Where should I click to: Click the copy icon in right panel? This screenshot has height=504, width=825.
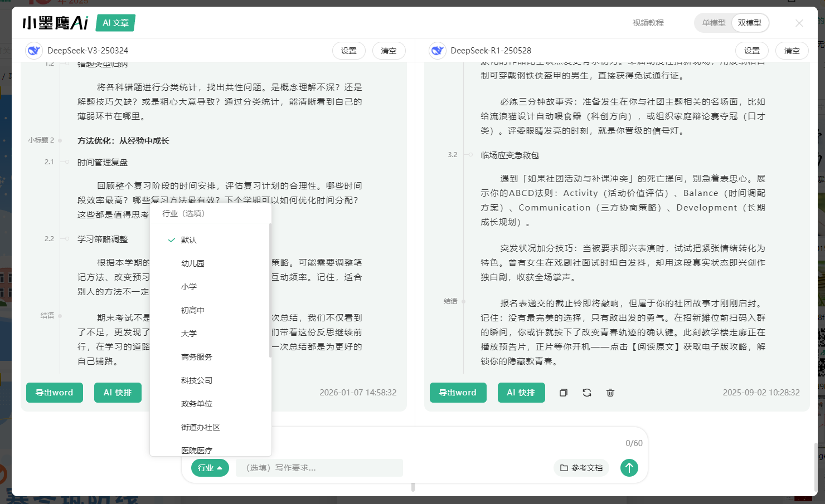pos(564,393)
